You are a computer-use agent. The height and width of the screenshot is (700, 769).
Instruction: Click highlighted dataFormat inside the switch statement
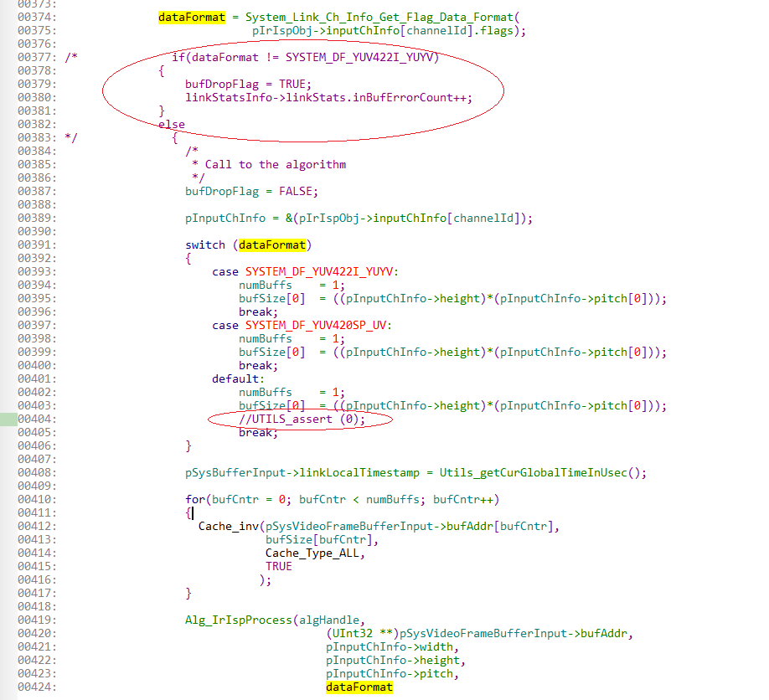272,245
